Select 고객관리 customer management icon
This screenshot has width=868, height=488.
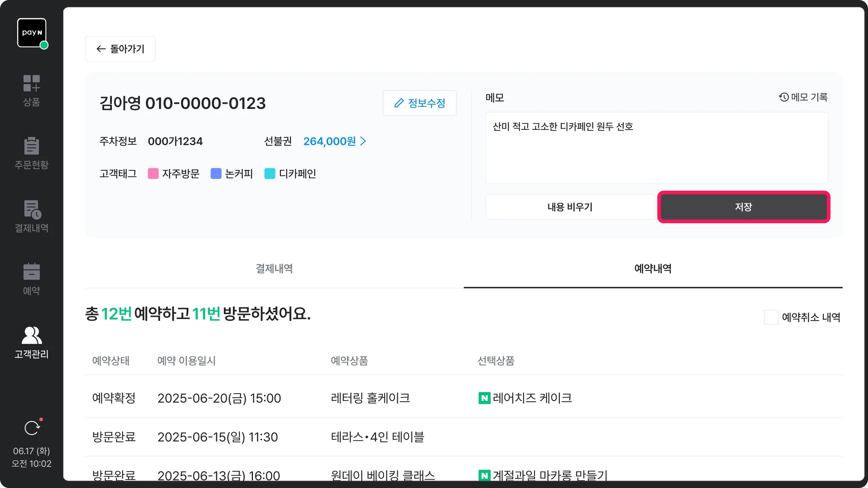[31, 335]
